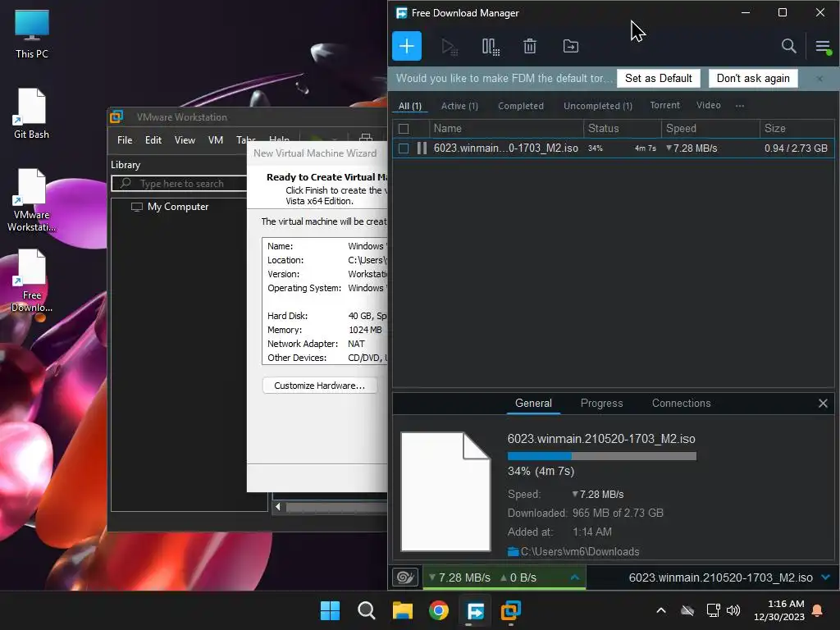Open the clock showing 1:16 AM 12/30/2023

[779, 610]
